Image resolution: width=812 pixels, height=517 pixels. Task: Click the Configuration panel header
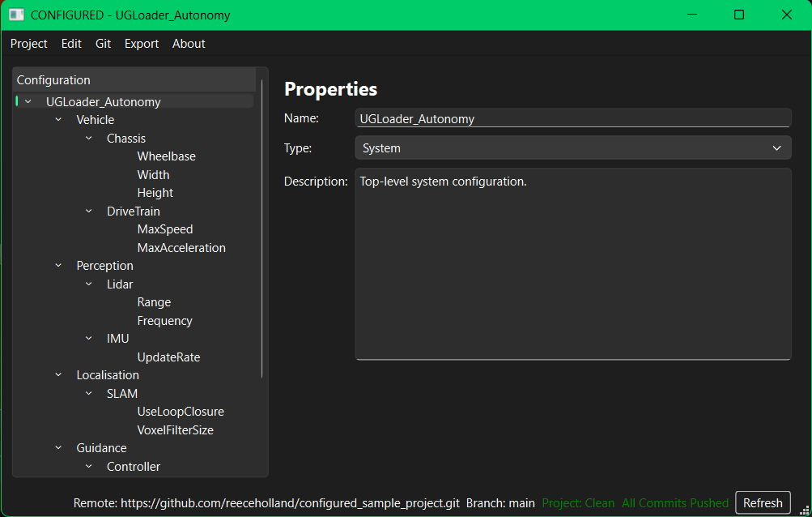tap(134, 80)
